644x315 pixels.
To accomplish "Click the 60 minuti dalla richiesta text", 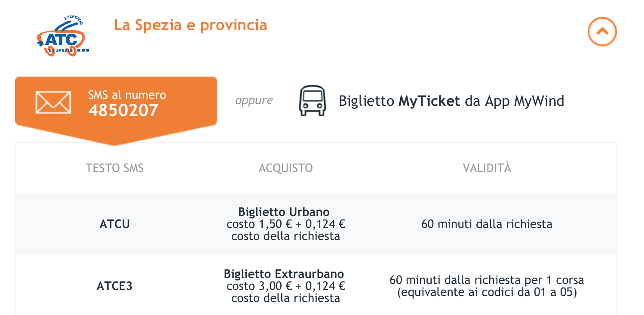I will pos(487,224).
